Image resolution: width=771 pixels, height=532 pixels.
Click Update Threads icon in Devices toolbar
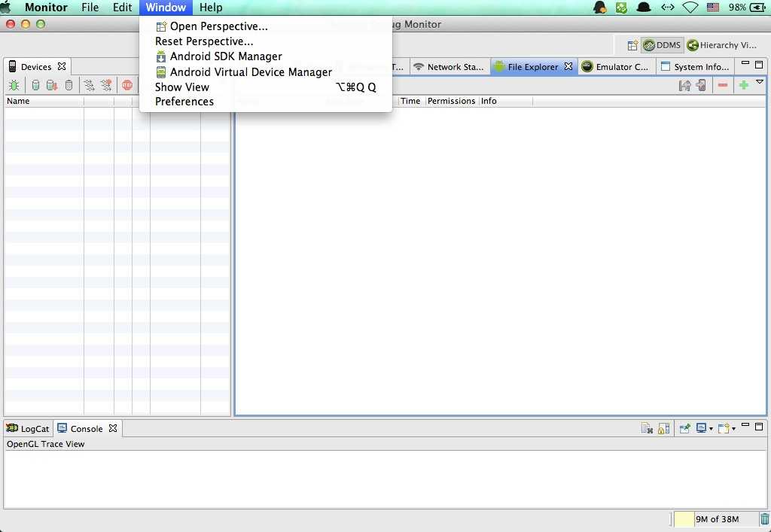click(x=89, y=86)
